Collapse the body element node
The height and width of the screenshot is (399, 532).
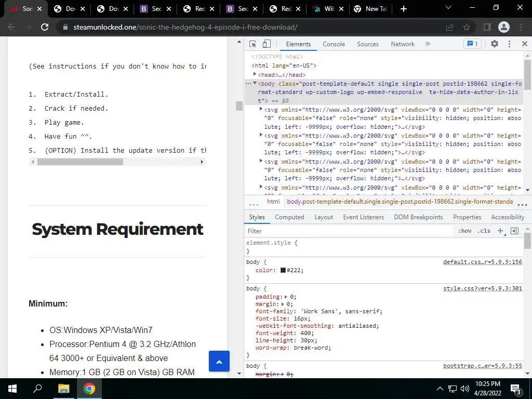[255, 83]
